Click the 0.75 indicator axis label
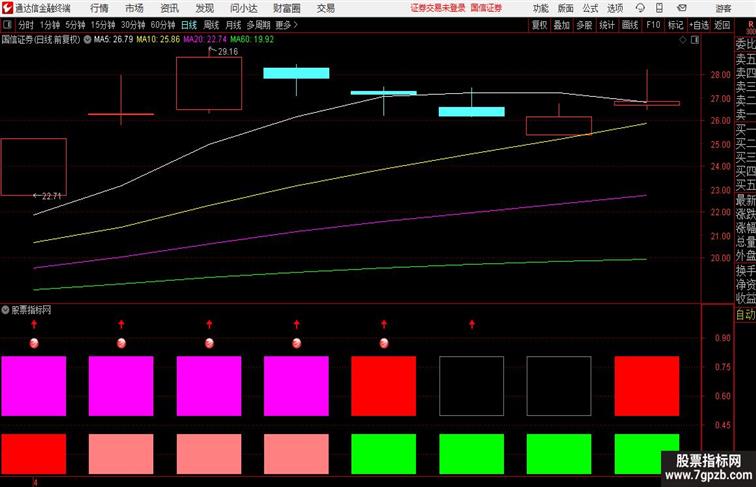The image size is (756, 487). 723,367
